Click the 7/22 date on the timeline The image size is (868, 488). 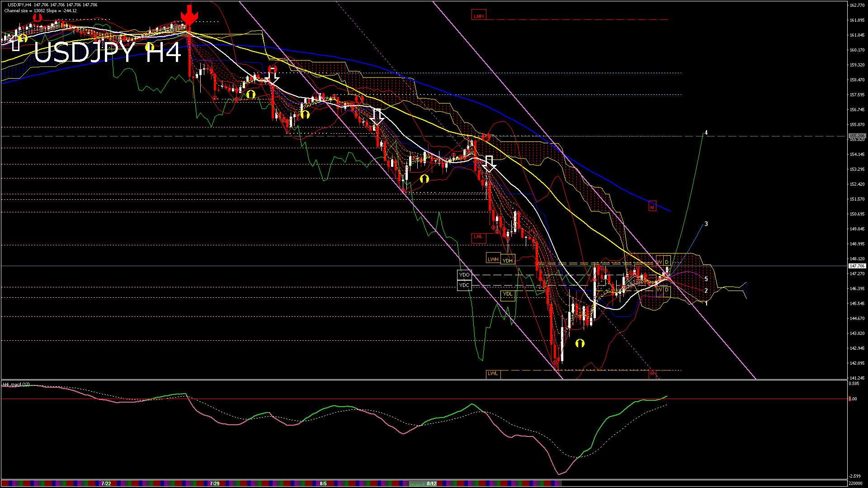pos(106,483)
